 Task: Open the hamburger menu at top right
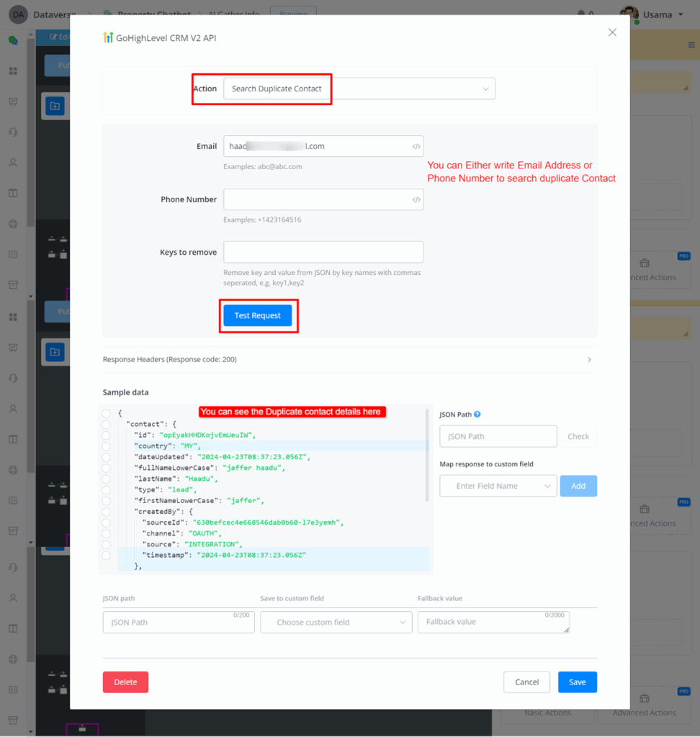click(691, 45)
